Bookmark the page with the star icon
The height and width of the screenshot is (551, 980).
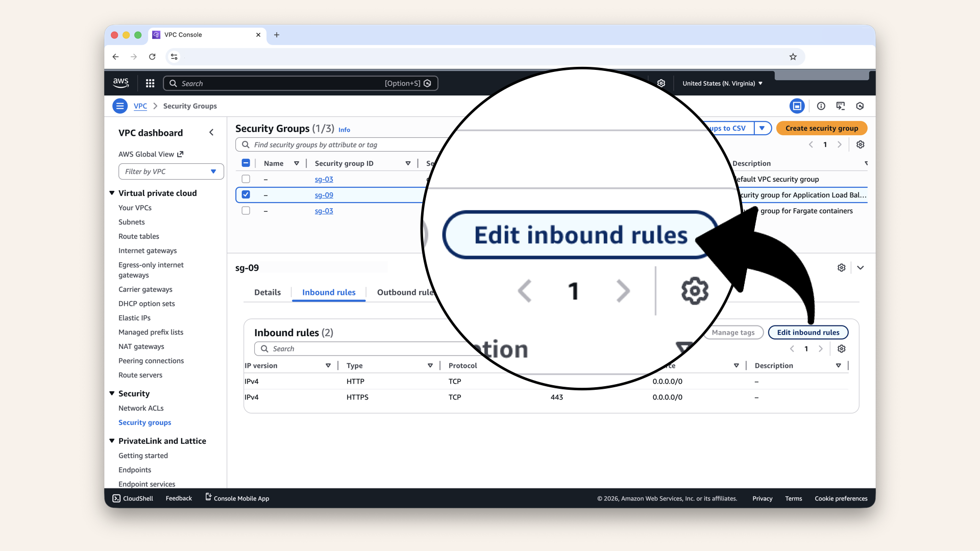click(x=793, y=57)
